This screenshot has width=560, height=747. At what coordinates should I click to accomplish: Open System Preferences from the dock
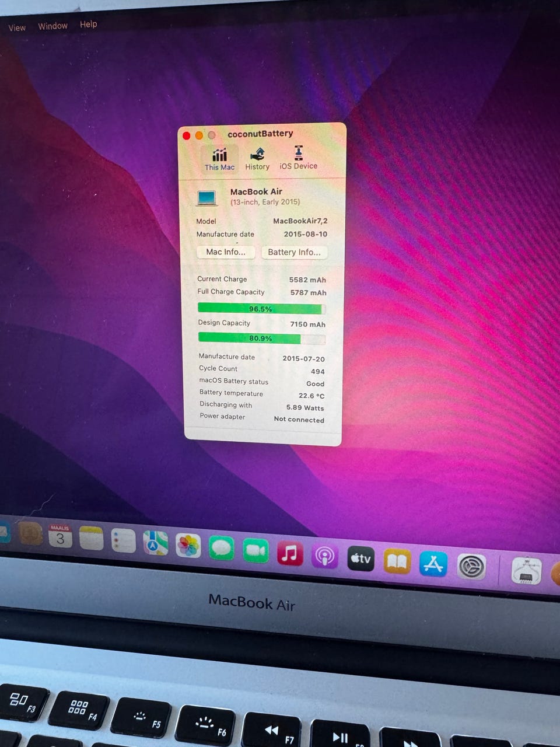click(x=471, y=567)
